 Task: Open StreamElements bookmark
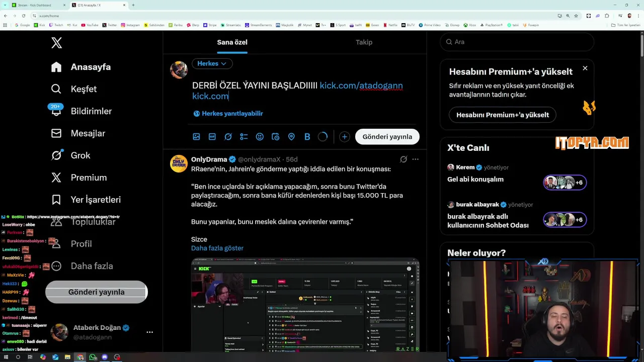point(259,25)
